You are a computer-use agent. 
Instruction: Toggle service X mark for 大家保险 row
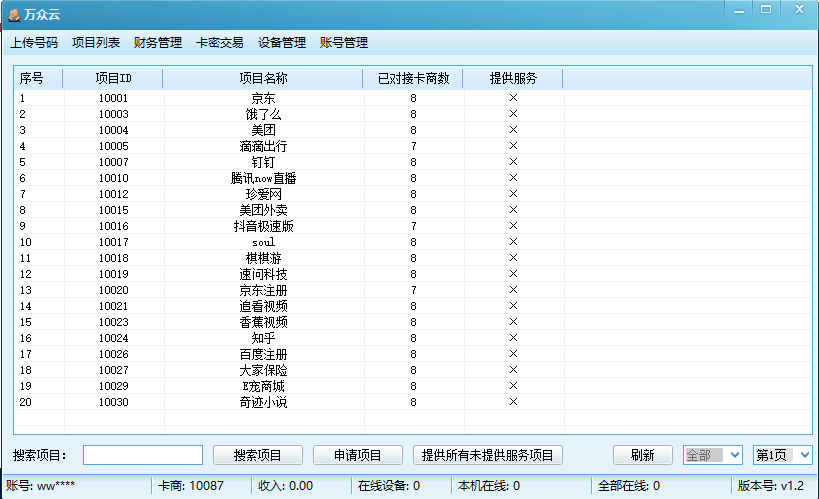pyautogui.click(x=513, y=370)
